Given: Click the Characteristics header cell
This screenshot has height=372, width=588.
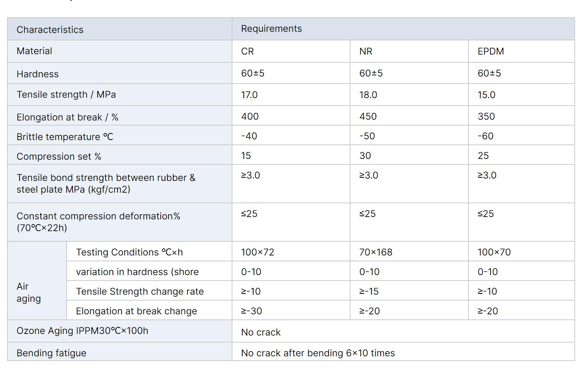Looking at the screenshot, I should click(x=50, y=30).
